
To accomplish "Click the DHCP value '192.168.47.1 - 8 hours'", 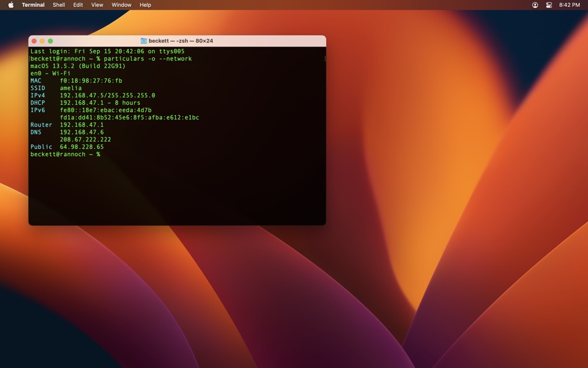I will [100, 102].
